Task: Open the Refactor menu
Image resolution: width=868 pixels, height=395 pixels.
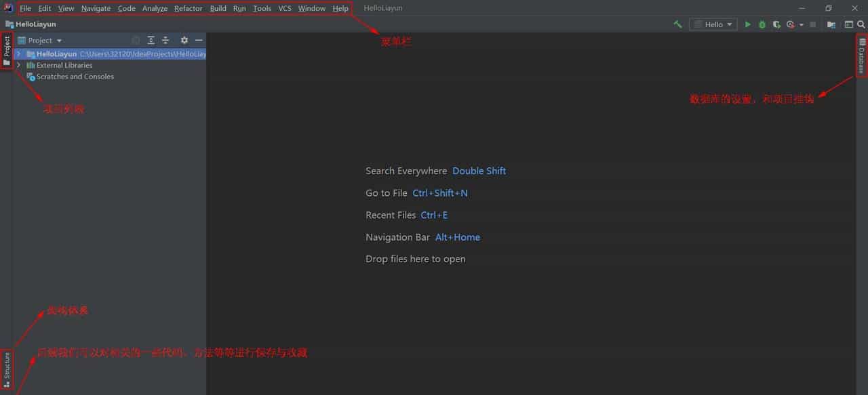Action: click(x=188, y=8)
